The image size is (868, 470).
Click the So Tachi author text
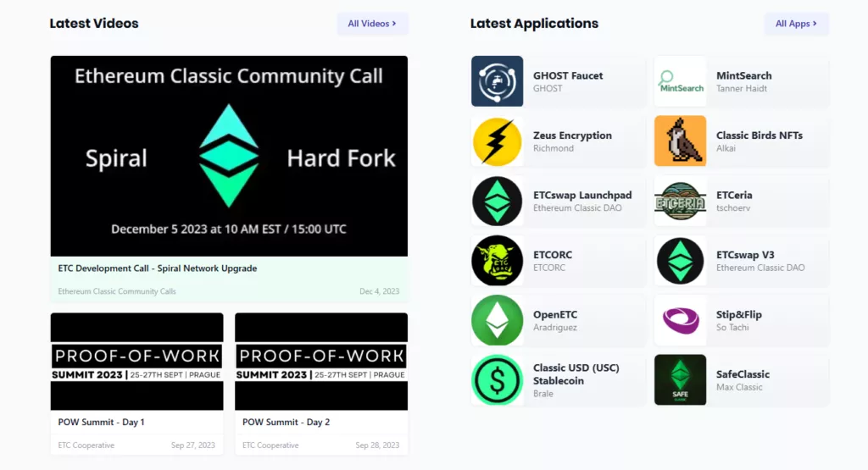click(x=732, y=328)
